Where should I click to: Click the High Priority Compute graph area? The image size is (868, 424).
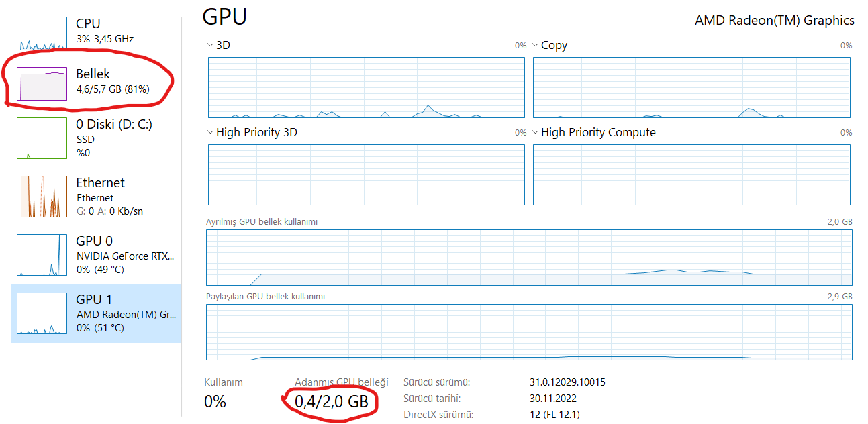tap(691, 174)
